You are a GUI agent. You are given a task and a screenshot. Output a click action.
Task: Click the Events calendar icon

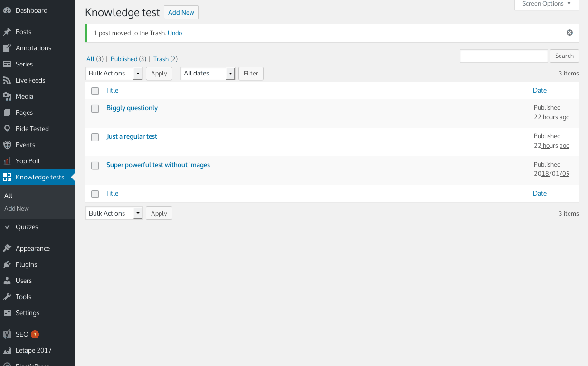[x=7, y=145]
